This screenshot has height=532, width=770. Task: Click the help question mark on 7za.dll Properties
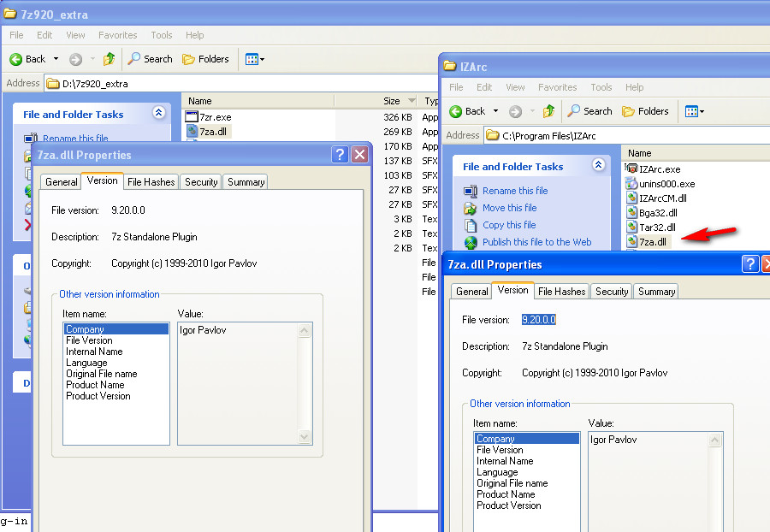[750, 264]
